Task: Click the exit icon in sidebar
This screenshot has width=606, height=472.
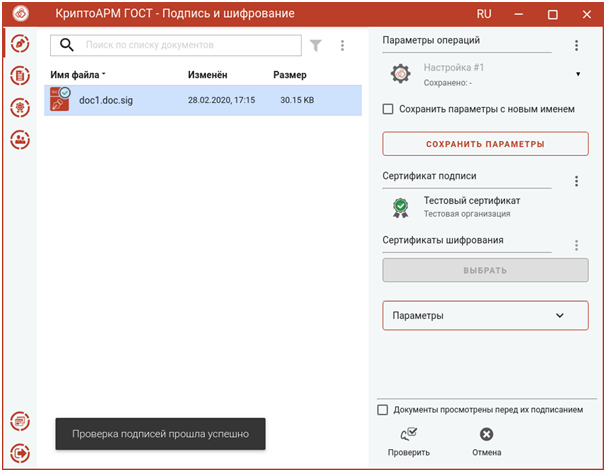Action: [x=20, y=453]
